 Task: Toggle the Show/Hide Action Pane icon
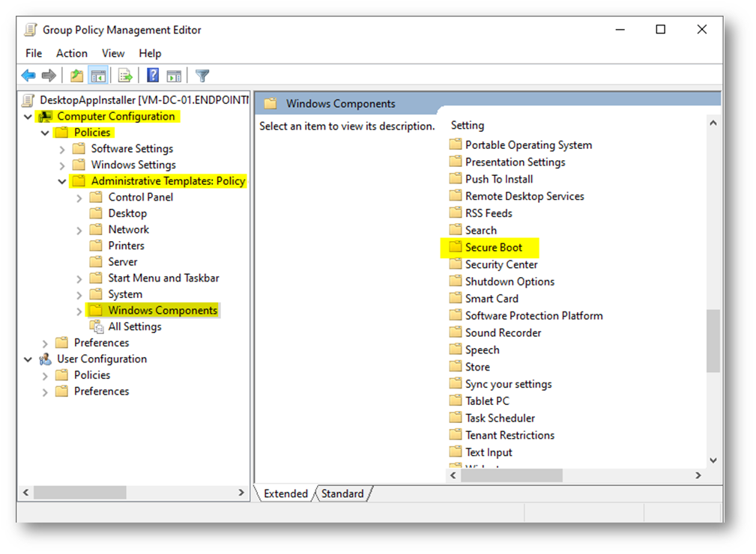pyautogui.click(x=174, y=76)
